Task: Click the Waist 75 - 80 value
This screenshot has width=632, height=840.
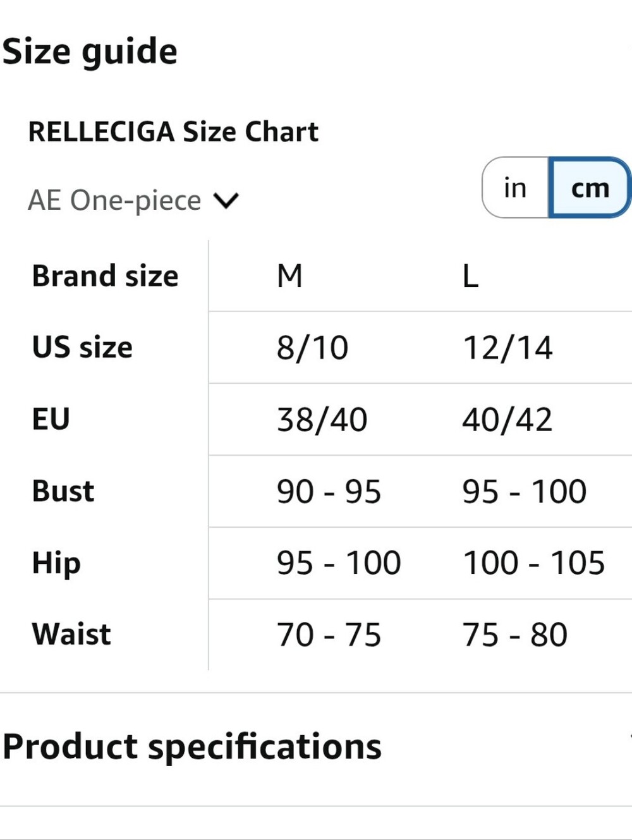Action: 514,635
